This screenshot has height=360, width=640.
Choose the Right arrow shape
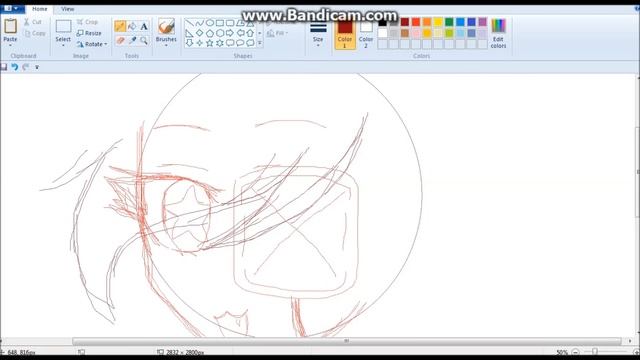pyautogui.click(x=230, y=33)
